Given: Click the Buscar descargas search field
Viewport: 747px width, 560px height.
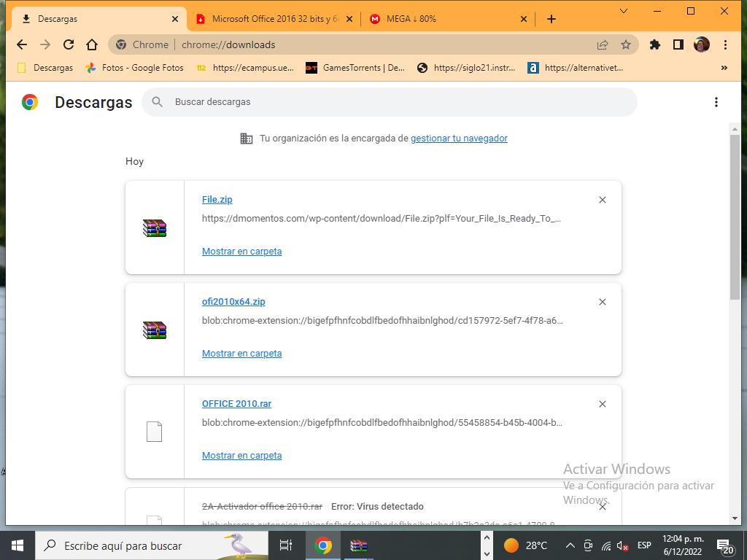Looking at the screenshot, I should coord(394,102).
